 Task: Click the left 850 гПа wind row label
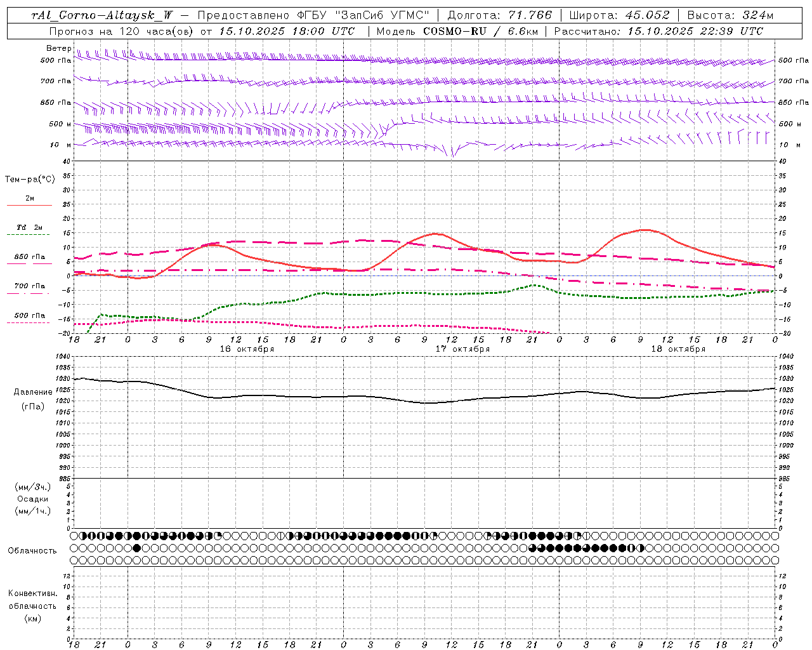[x=56, y=102]
